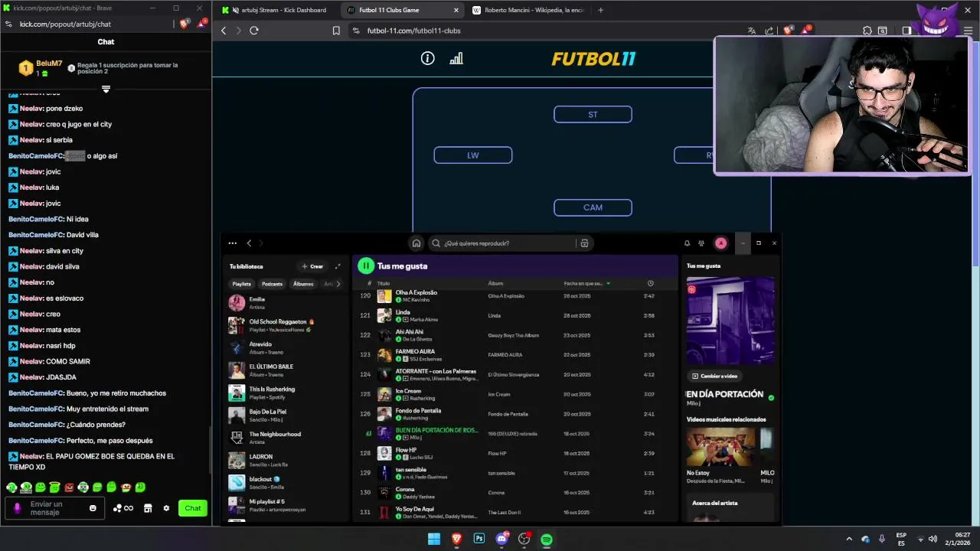Open Spotify three-dots main menu

[x=232, y=243]
